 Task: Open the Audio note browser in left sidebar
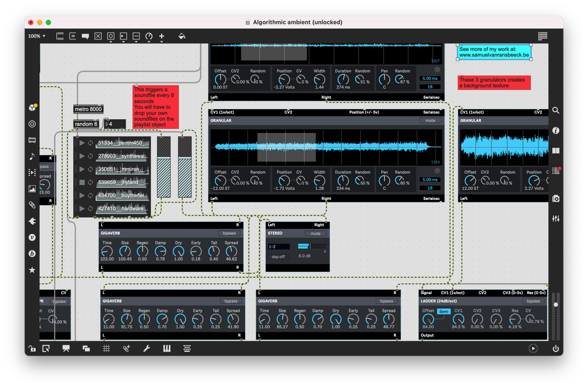click(32, 156)
